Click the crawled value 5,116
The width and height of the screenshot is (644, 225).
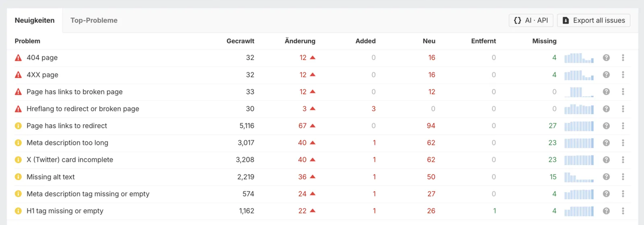247,126
